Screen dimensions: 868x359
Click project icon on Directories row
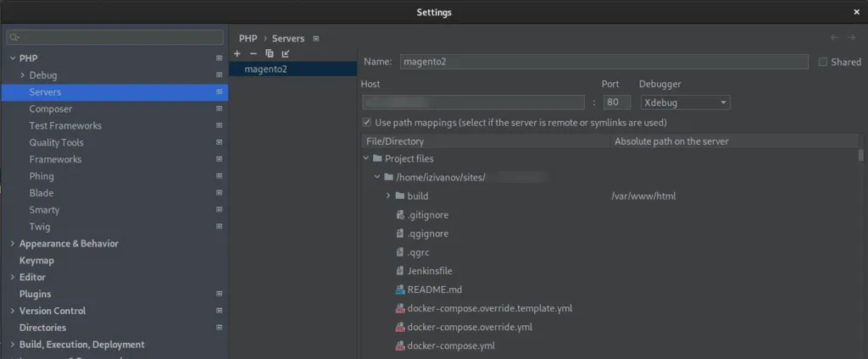(220, 328)
